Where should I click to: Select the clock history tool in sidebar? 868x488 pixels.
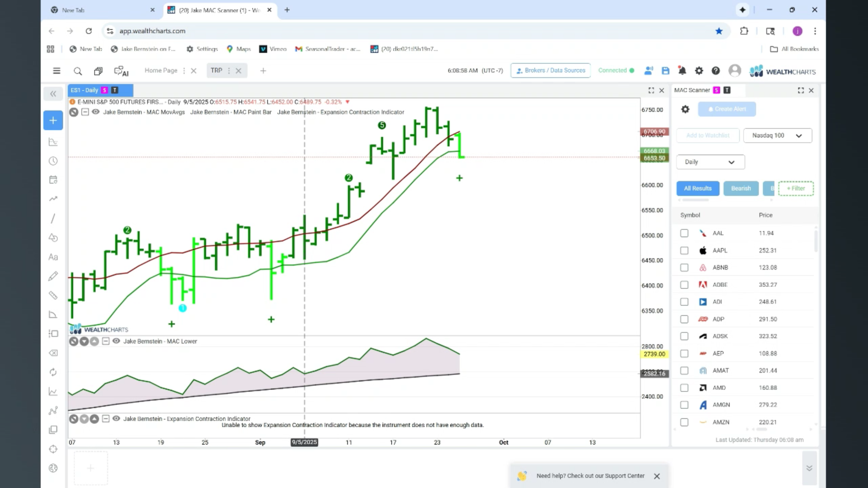[53, 161]
